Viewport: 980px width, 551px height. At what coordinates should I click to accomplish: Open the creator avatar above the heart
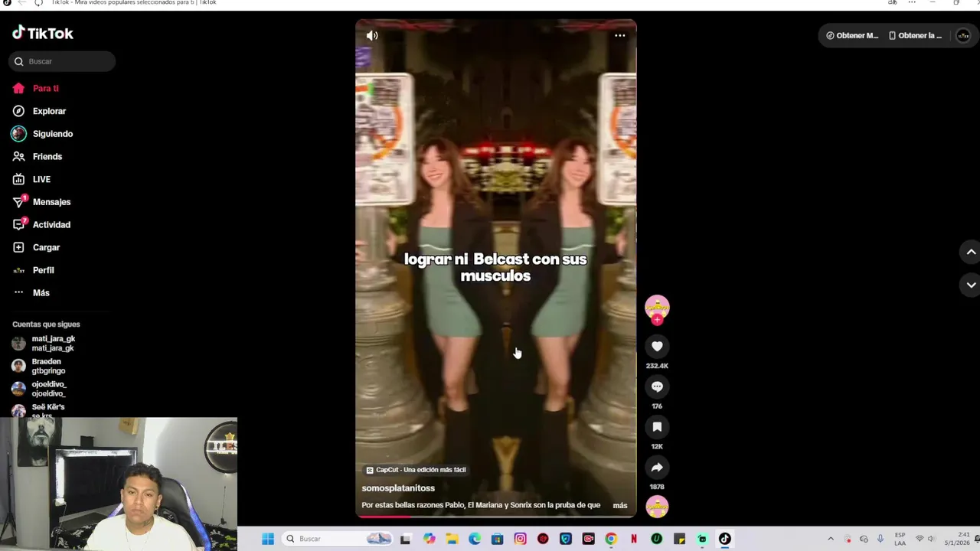657,307
